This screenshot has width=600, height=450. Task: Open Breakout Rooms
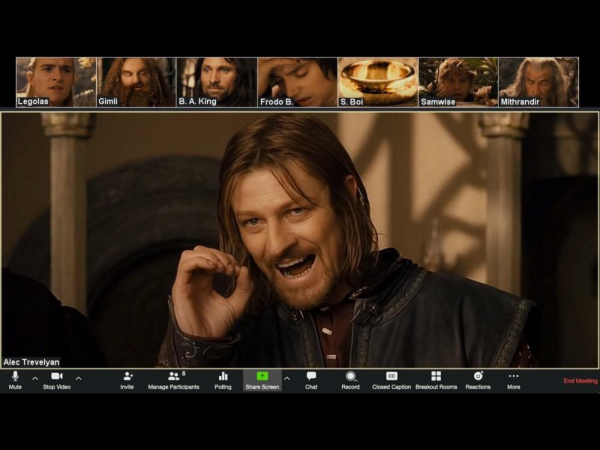tap(436, 379)
